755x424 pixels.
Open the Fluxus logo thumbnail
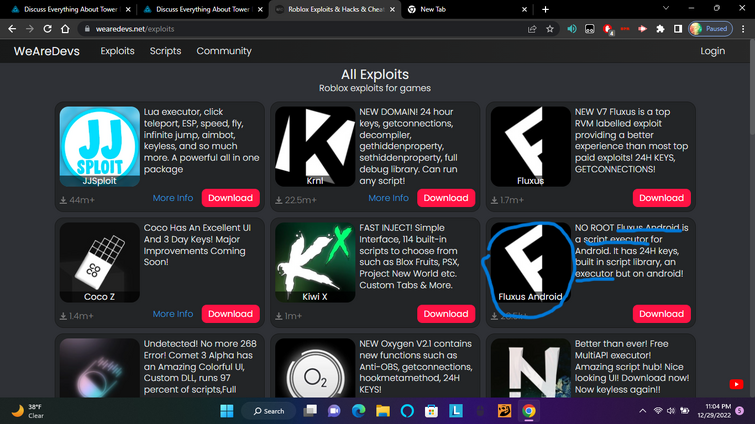(531, 146)
